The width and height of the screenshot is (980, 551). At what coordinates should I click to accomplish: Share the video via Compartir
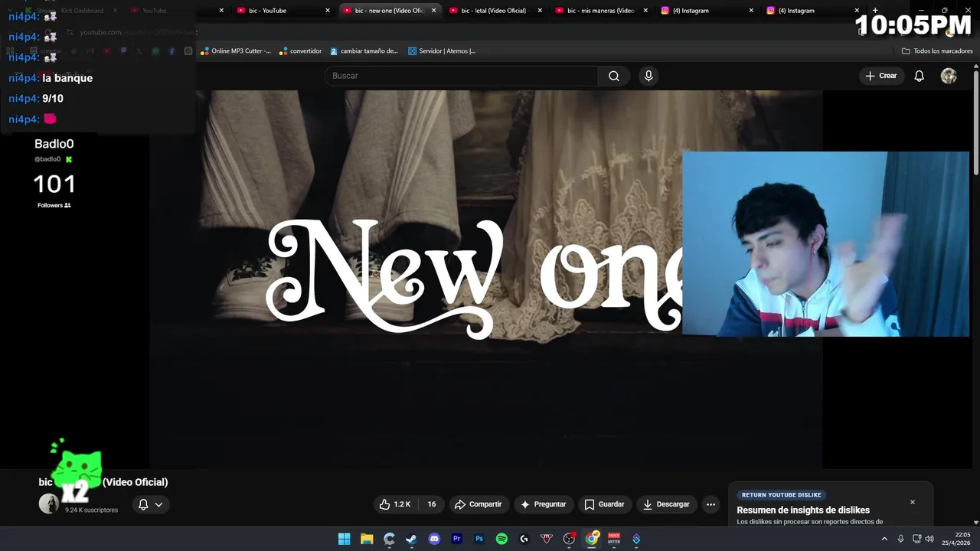(478, 504)
